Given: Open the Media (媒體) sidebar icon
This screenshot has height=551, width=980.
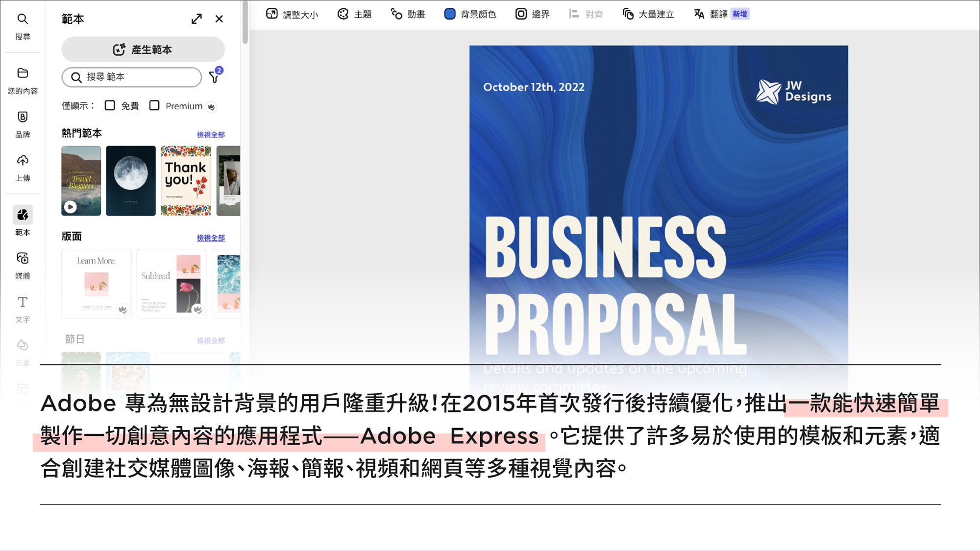Looking at the screenshot, I should 23,259.
